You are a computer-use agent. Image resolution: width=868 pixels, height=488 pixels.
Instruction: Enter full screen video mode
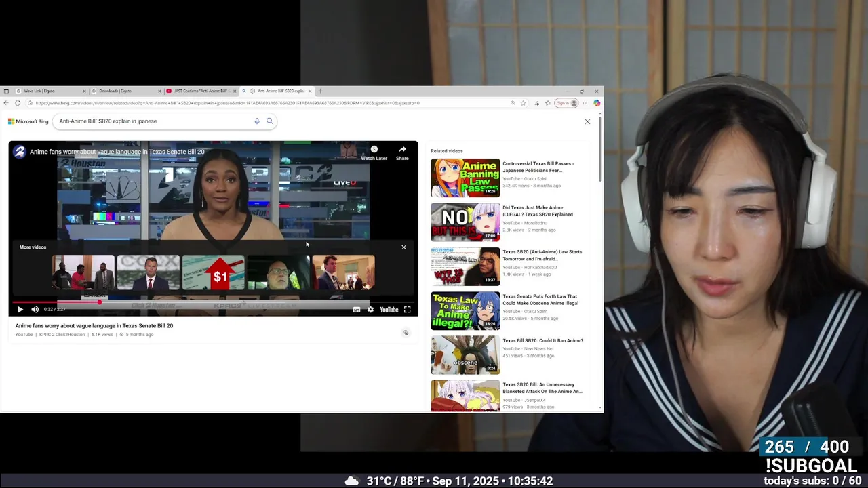point(408,310)
